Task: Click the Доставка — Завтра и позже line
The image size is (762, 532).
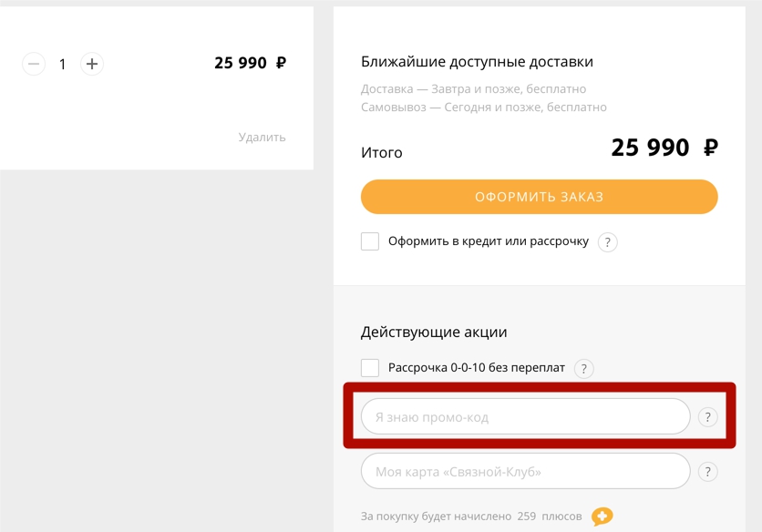Action: click(x=473, y=89)
